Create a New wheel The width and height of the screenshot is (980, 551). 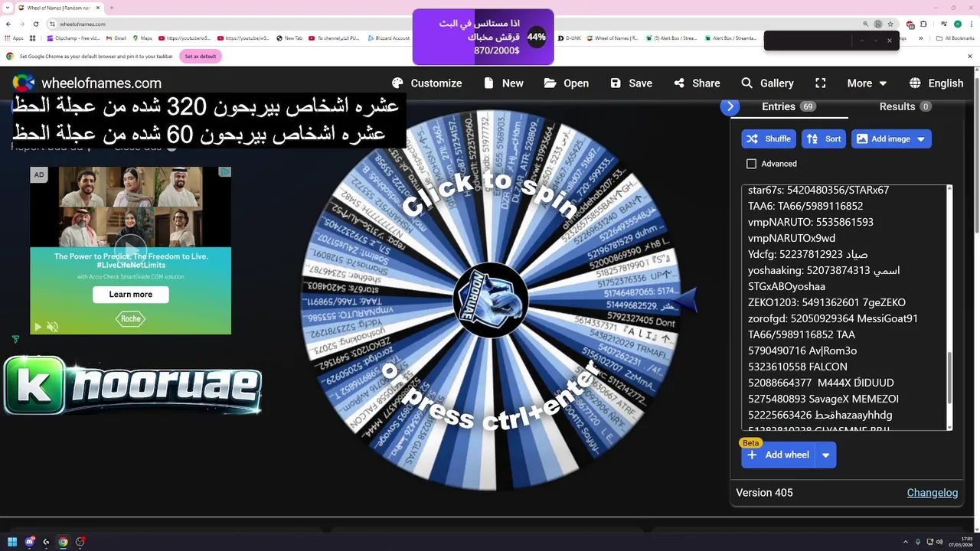click(x=502, y=83)
